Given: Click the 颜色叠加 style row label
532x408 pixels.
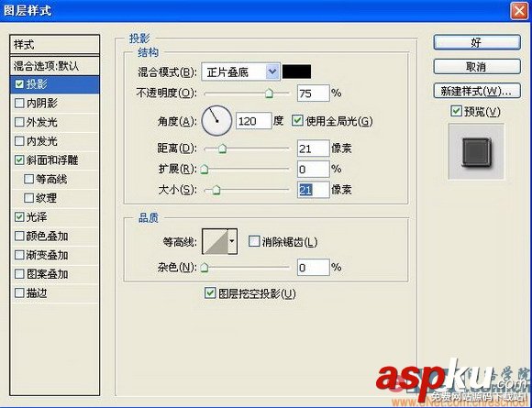Looking at the screenshot, I should coord(47,236).
